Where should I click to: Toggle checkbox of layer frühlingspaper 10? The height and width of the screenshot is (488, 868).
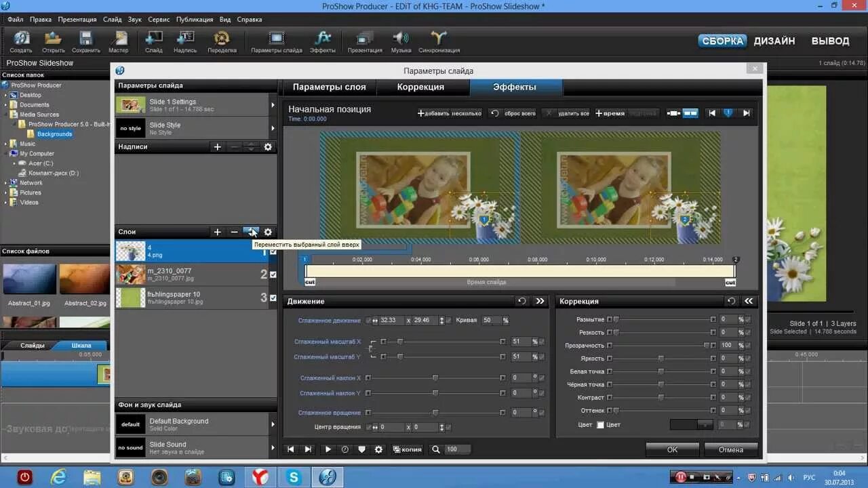click(x=273, y=298)
